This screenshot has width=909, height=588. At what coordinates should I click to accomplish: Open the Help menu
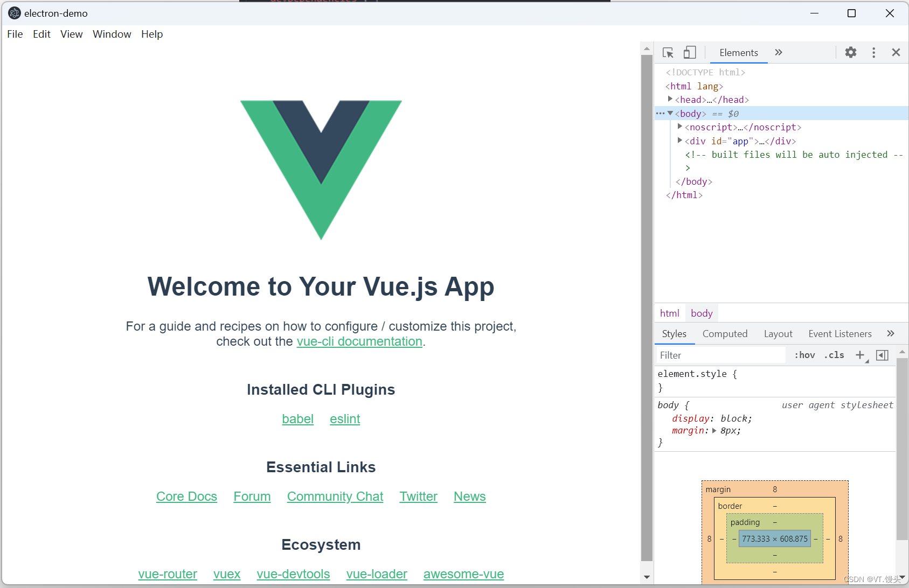[x=152, y=34]
